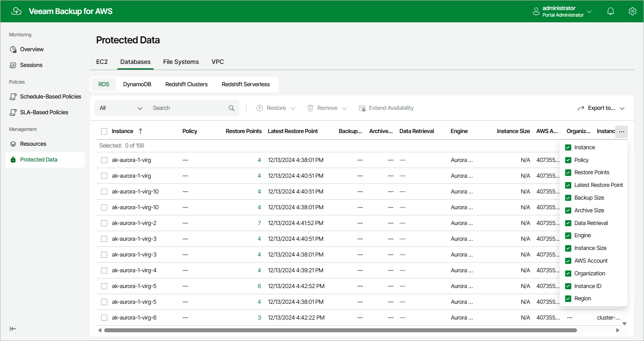644x341 pixels.
Task: Click the Protected Data lock icon
Action: (13, 160)
